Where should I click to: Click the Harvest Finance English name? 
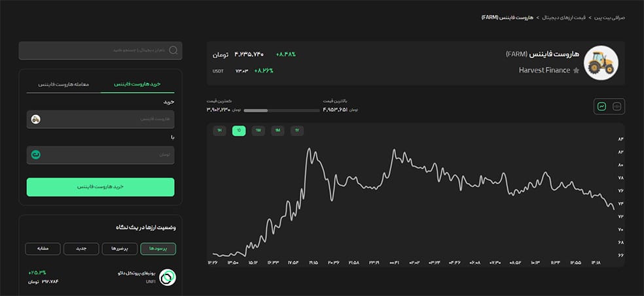click(x=545, y=71)
